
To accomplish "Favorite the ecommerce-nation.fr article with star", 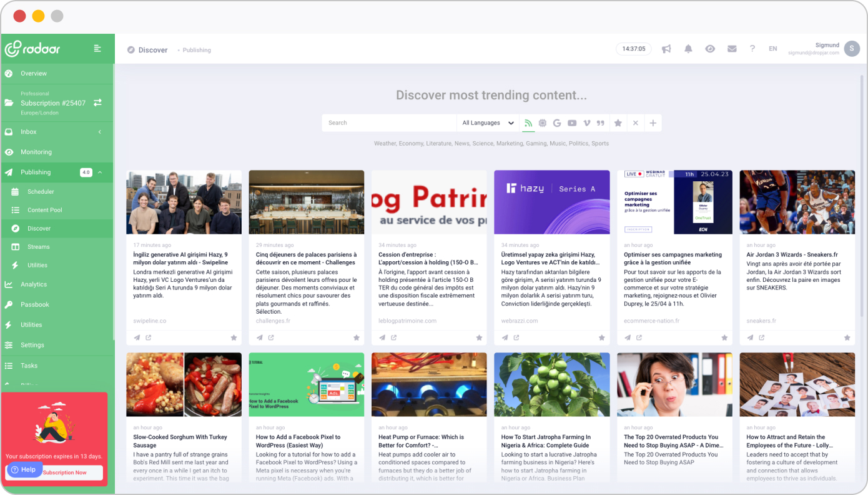I will 724,337.
